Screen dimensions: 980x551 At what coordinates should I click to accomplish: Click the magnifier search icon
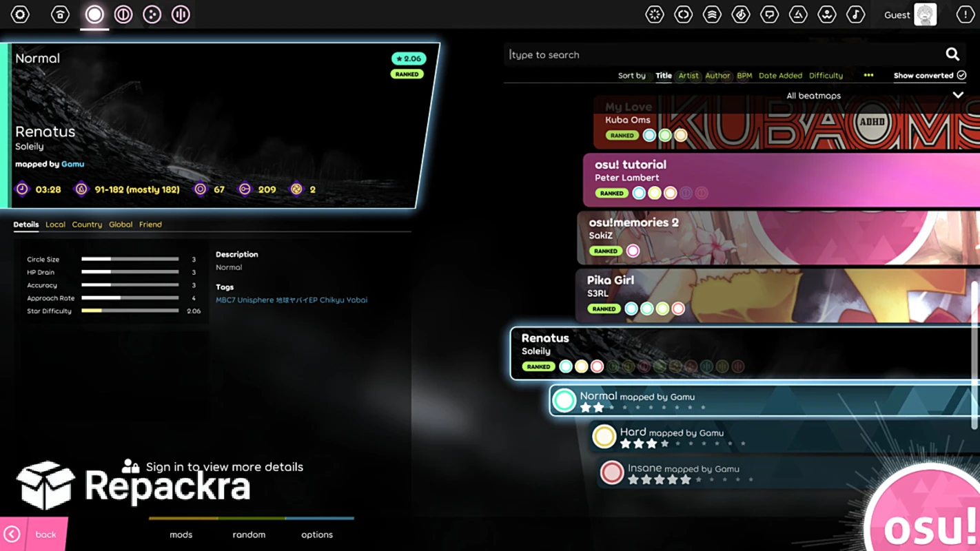click(x=952, y=54)
